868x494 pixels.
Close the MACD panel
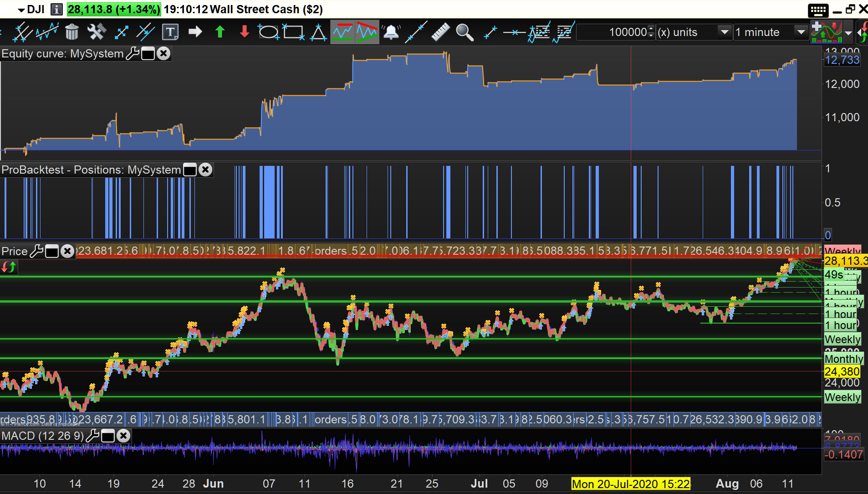[123, 436]
